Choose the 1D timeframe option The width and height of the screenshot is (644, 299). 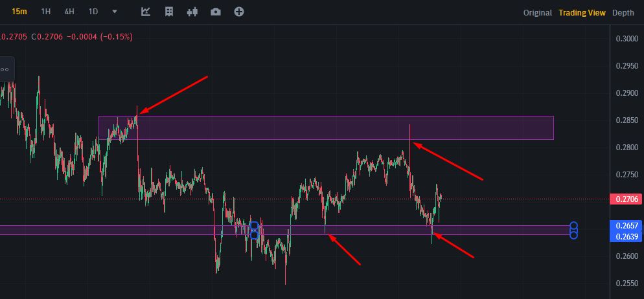[93, 12]
